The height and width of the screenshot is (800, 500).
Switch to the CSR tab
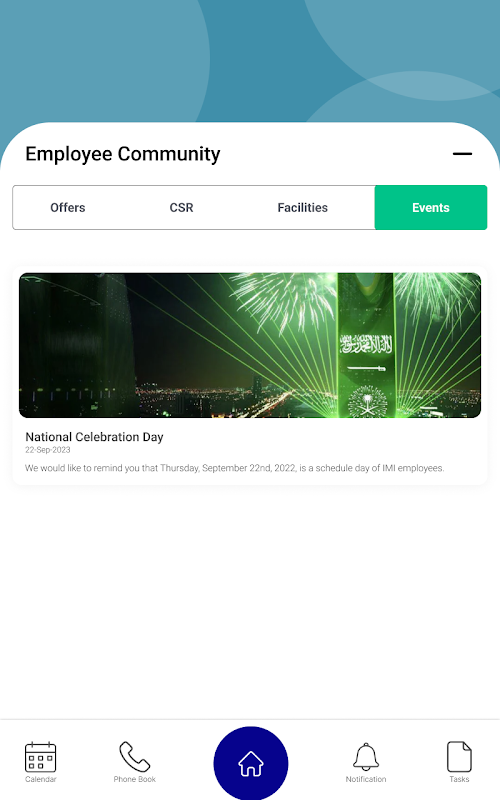pyautogui.click(x=181, y=208)
